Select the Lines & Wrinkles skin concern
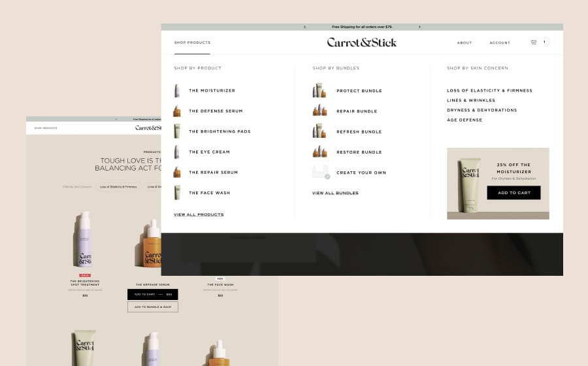The image size is (588, 366). tap(471, 101)
